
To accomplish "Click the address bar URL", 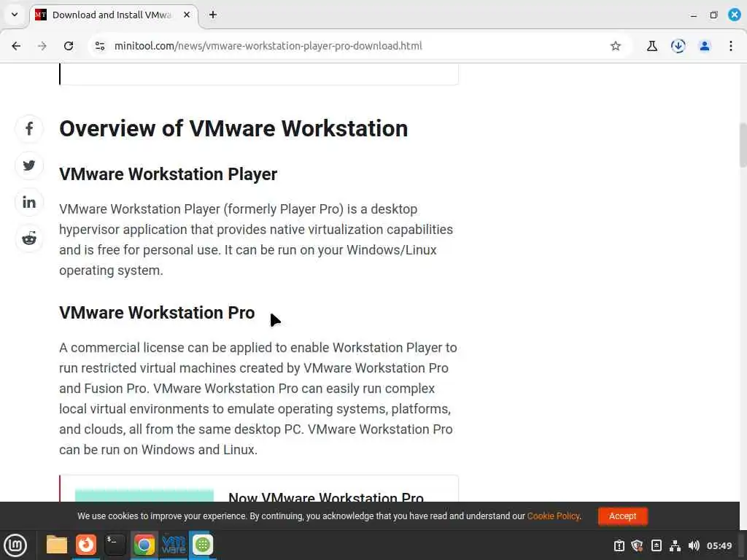I will click(x=268, y=46).
